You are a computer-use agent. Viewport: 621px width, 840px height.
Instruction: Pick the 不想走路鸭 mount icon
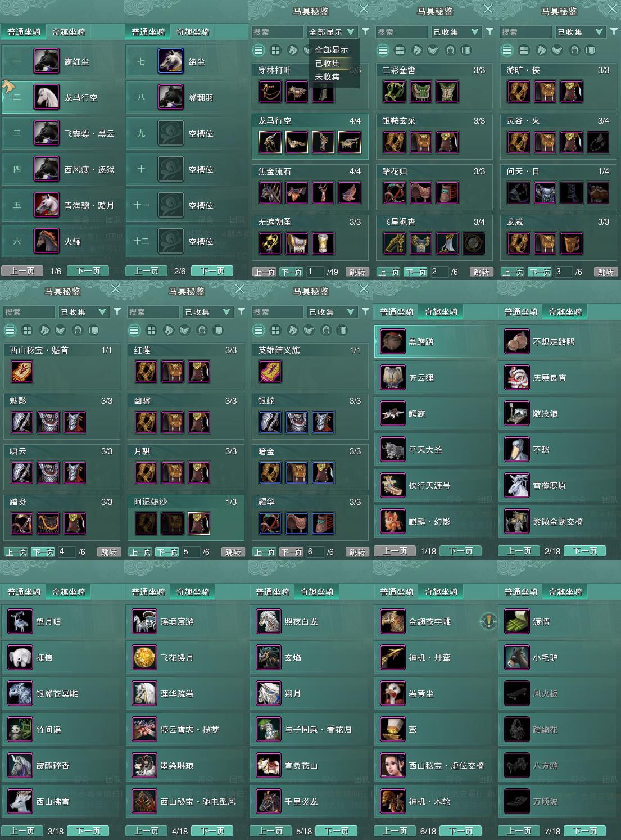[517, 341]
